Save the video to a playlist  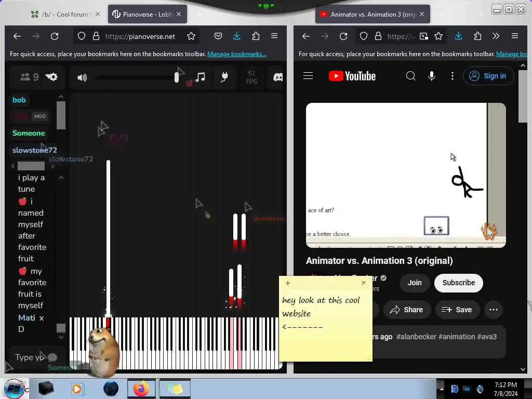(457, 310)
